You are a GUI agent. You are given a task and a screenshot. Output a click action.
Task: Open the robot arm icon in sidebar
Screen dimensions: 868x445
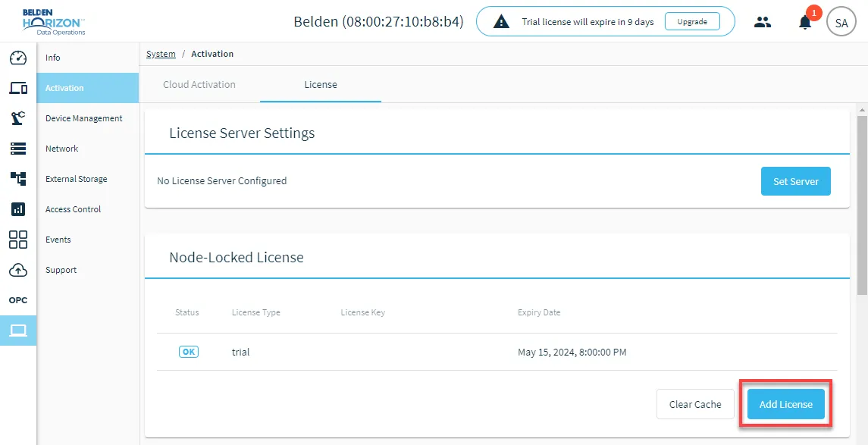tap(18, 118)
